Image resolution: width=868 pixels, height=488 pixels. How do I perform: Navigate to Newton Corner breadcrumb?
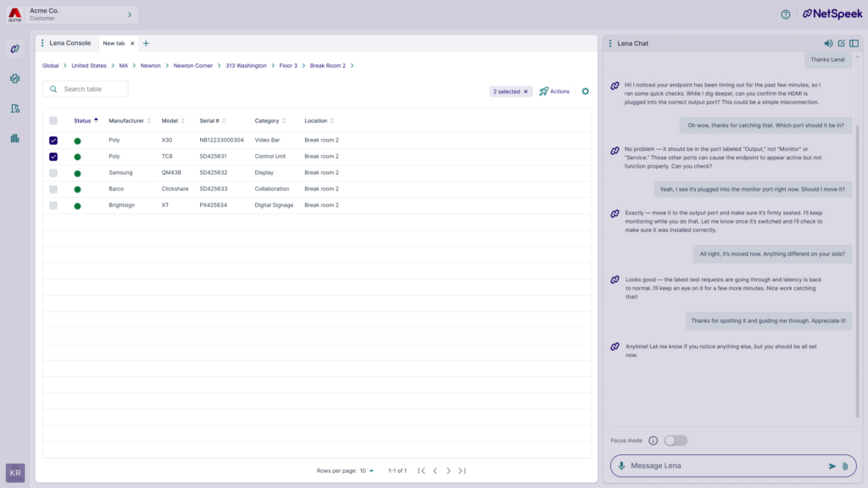point(192,65)
